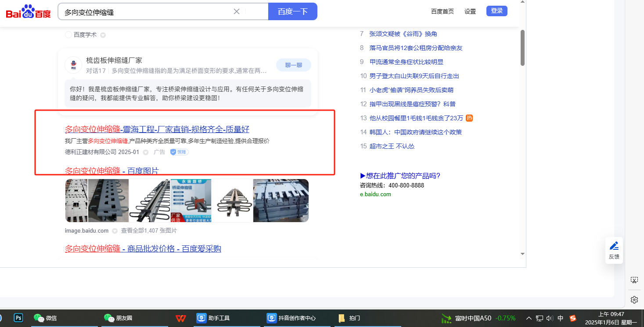Click the 梳齿板伸缩缝厂家 card title
Viewport: 644px width, 327px height.
point(114,61)
